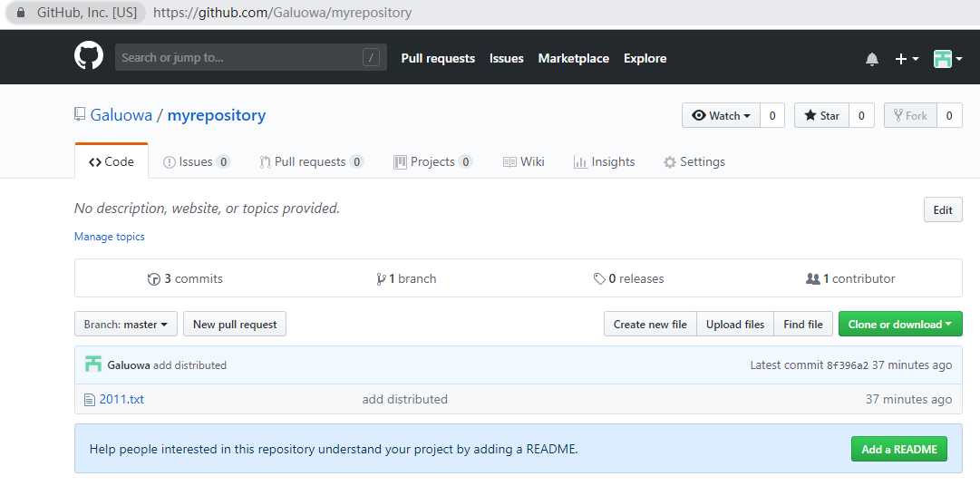980x486 pixels.
Task: Open commit hash 8f396a2
Action: (x=848, y=365)
